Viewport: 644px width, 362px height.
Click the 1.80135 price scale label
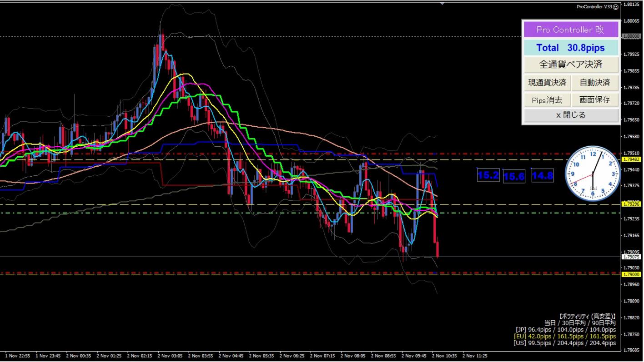(632, 4)
